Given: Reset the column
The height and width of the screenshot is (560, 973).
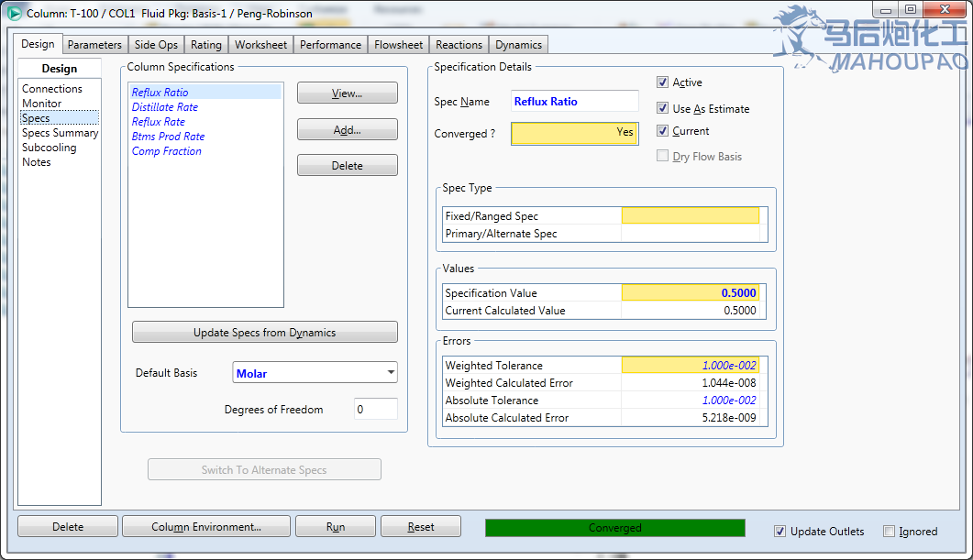Looking at the screenshot, I should tap(421, 526).
